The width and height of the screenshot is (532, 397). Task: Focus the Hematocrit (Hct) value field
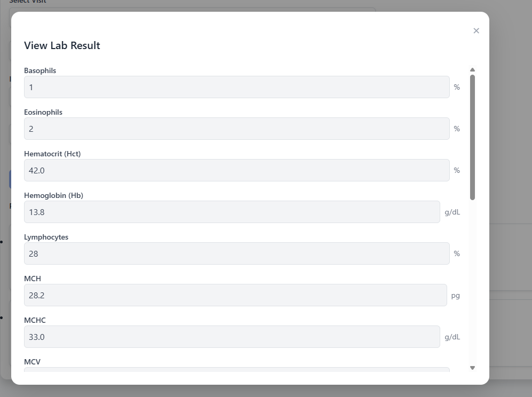click(x=236, y=170)
